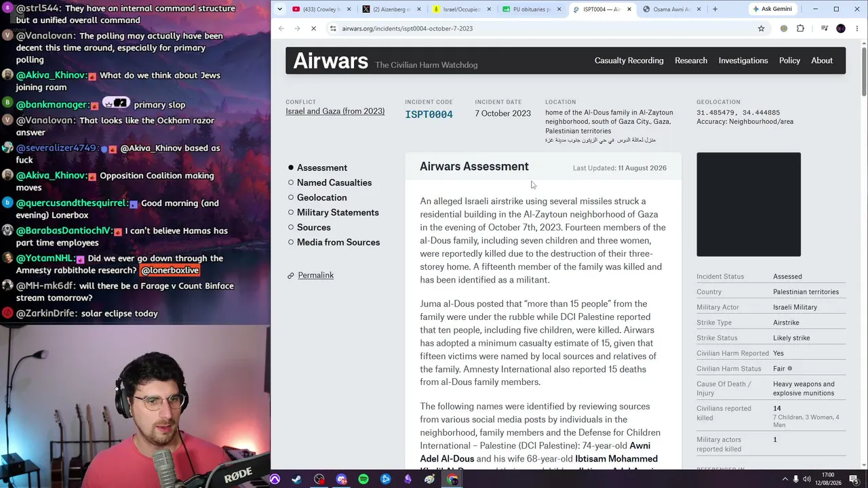Go to the Airwars home logo
Viewport: 868px width, 488px height.
click(330, 61)
